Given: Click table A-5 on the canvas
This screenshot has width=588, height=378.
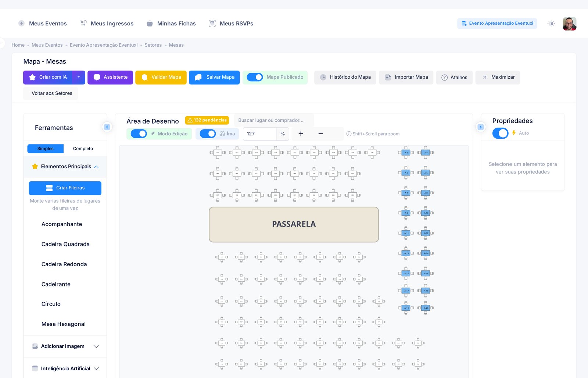Looking at the screenshot, I should tap(406, 173).
